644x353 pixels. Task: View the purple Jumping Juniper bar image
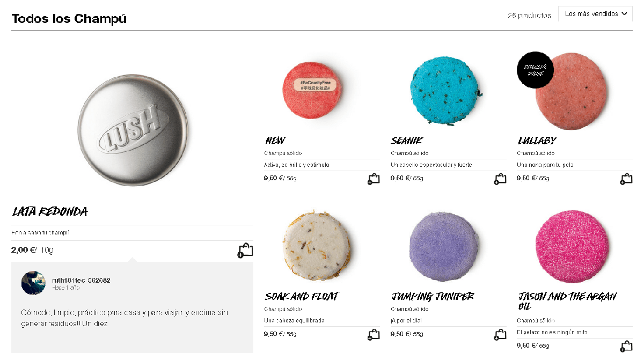pos(442,246)
